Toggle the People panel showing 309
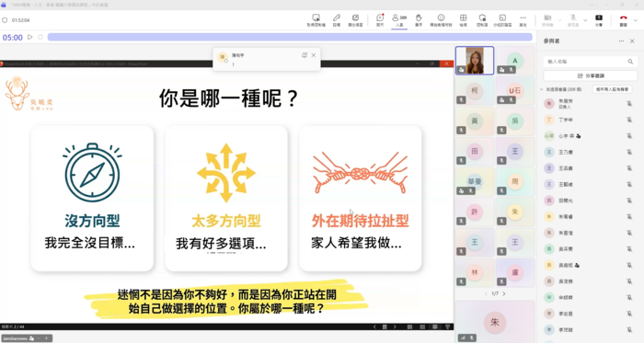The width and height of the screenshot is (644, 343). coord(399,19)
